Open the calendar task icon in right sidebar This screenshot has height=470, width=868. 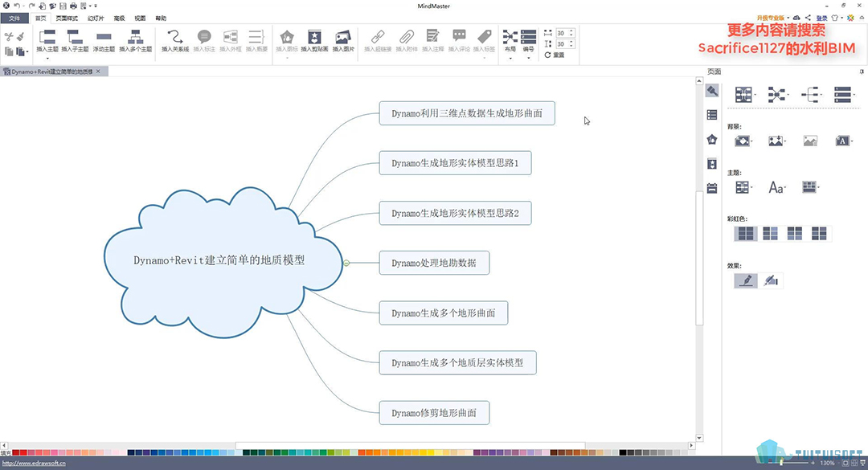[x=711, y=188]
